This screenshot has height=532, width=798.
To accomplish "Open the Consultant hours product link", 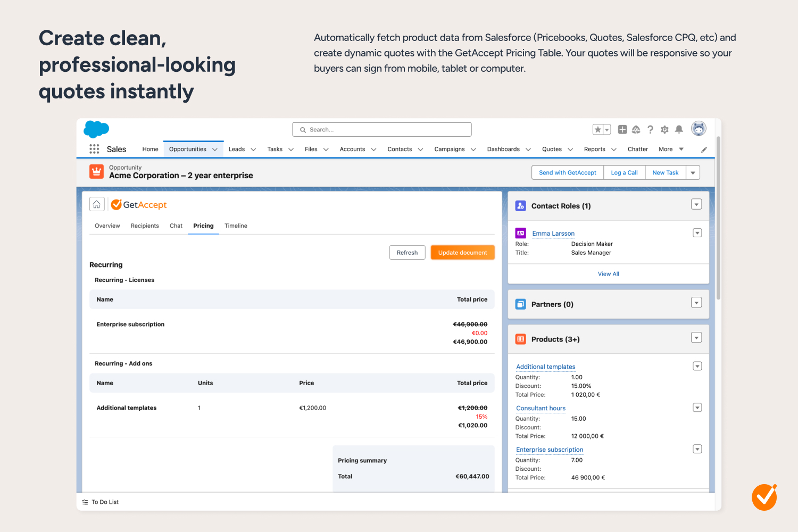I will click(541, 409).
